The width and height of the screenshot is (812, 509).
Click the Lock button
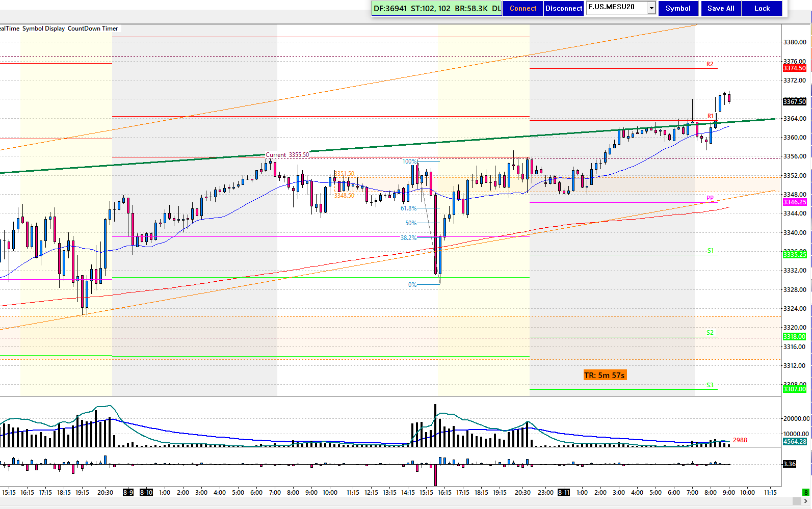pos(762,8)
